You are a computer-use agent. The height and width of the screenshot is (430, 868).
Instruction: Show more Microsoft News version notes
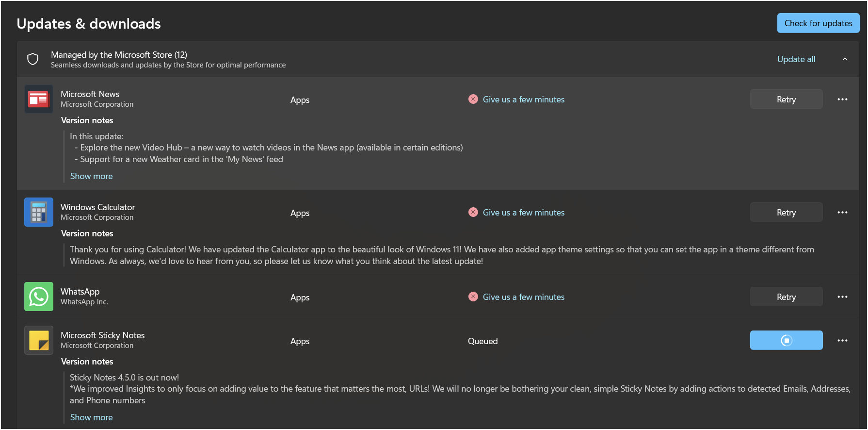[x=91, y=176]
